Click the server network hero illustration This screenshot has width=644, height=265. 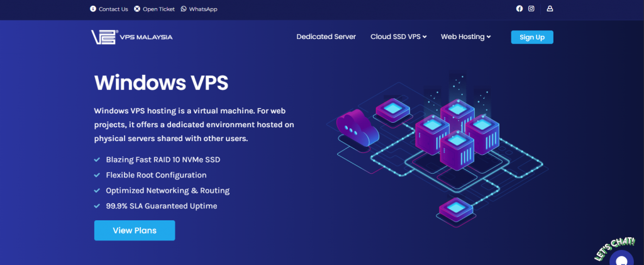pyautogui.click(x=438, y=150)
